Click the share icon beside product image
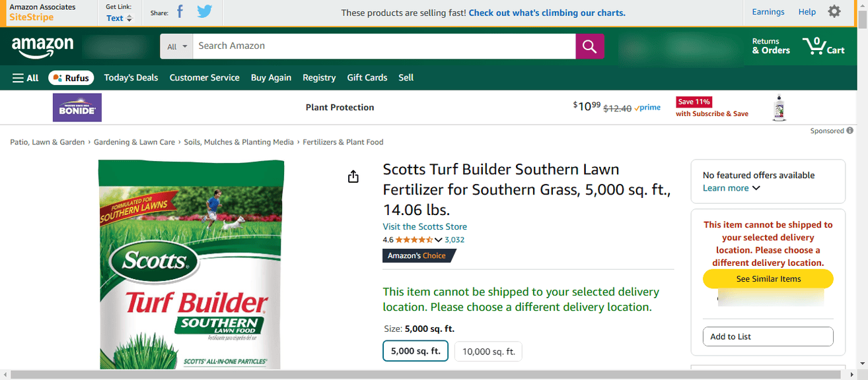 (353, 176)
